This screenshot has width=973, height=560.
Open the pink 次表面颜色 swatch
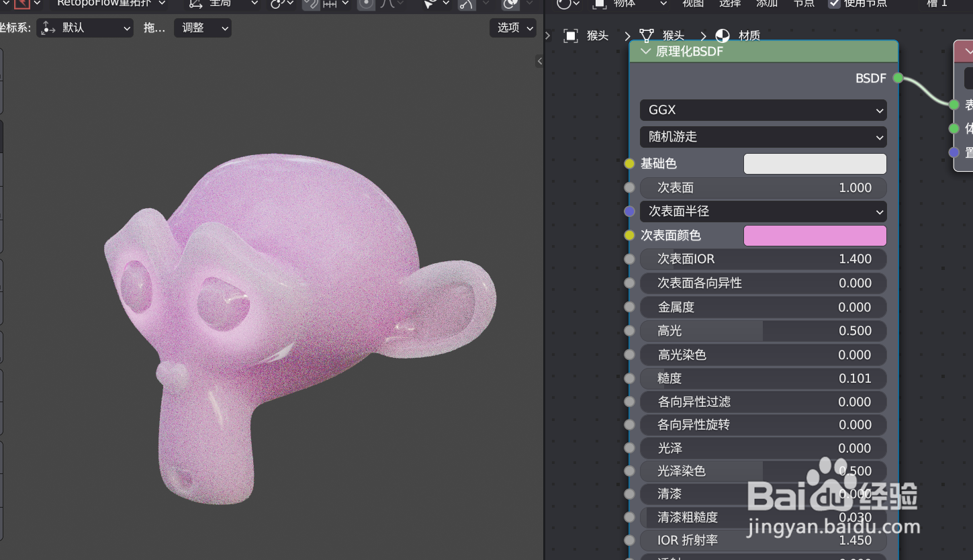pyautogui.click(x=815, y=236)
